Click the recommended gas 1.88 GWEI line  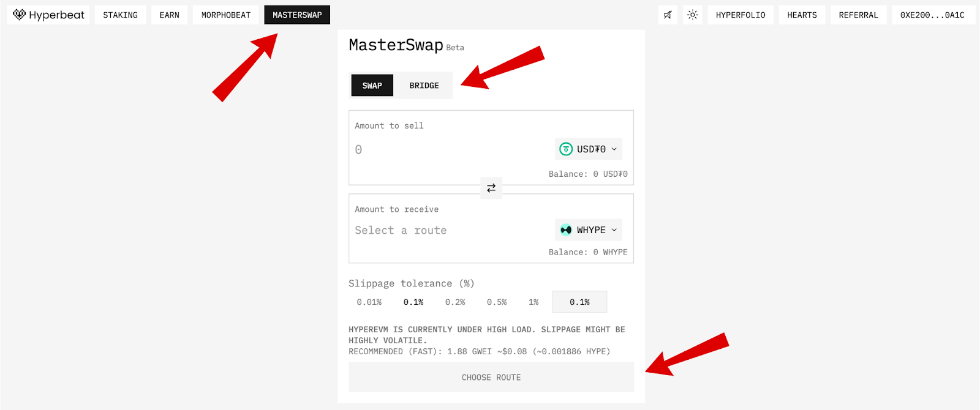pyautogui.click(x=479, y=352)
